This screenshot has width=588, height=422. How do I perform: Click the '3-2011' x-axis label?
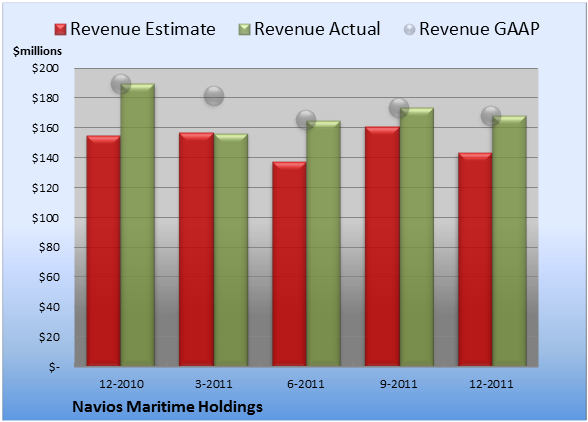pos(214,384)
